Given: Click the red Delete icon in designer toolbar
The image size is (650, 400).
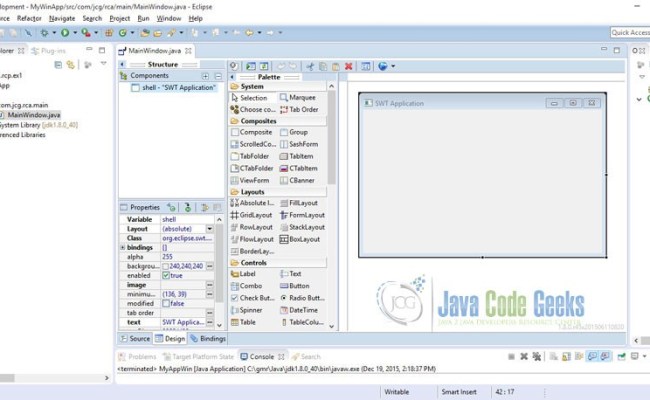Looking at the screenshot, I should click(349, 66).
